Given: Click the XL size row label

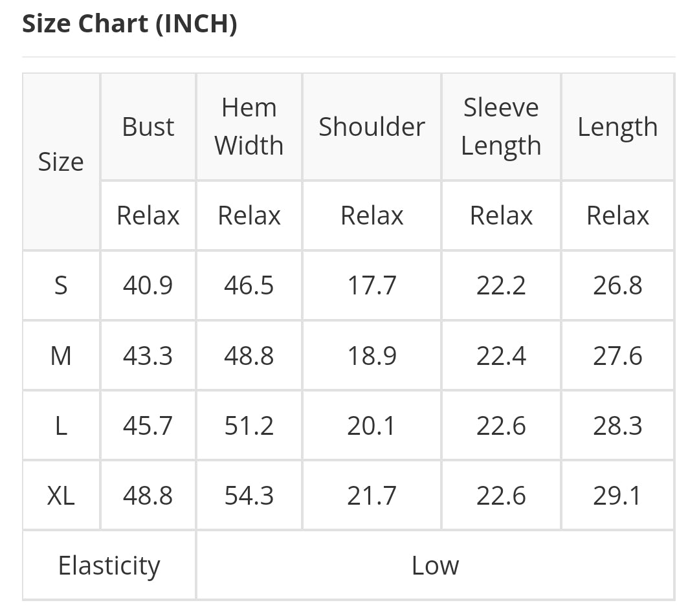Looking at the screenshot, I should pos(61,496).
